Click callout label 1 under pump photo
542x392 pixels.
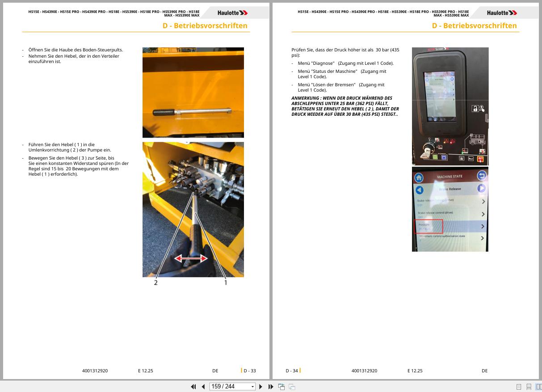tap(225, 282)
